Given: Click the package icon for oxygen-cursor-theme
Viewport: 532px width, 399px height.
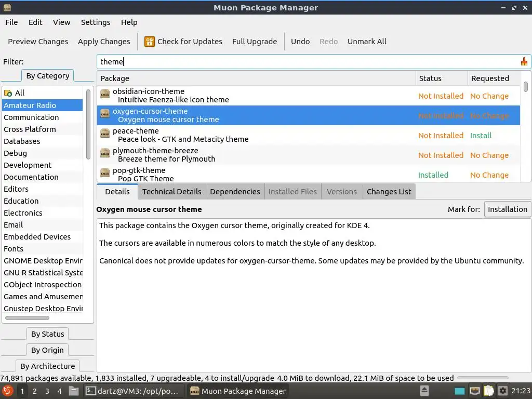Looking at the screenshot, I should (x=105, y=113).
